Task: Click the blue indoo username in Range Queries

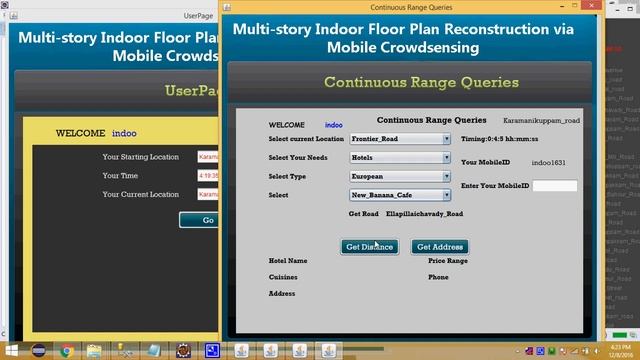Action: (x=333, y=125)
